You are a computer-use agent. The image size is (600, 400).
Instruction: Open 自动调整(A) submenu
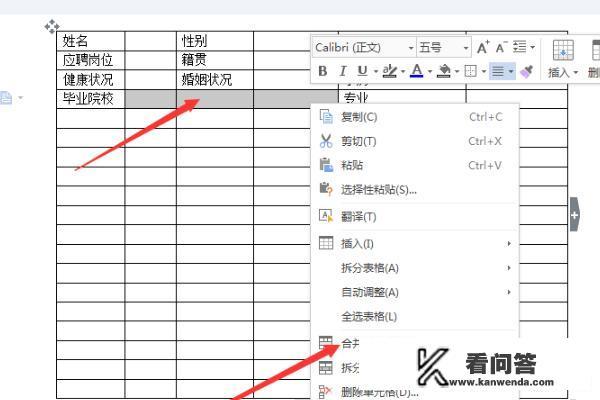(x=415, y=292)
